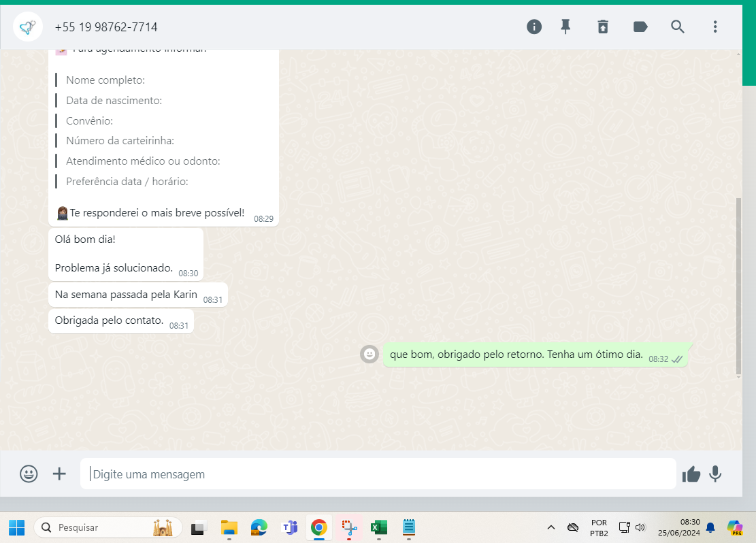Open attachment menu with plus icon
756x543 pixels.
60,474
